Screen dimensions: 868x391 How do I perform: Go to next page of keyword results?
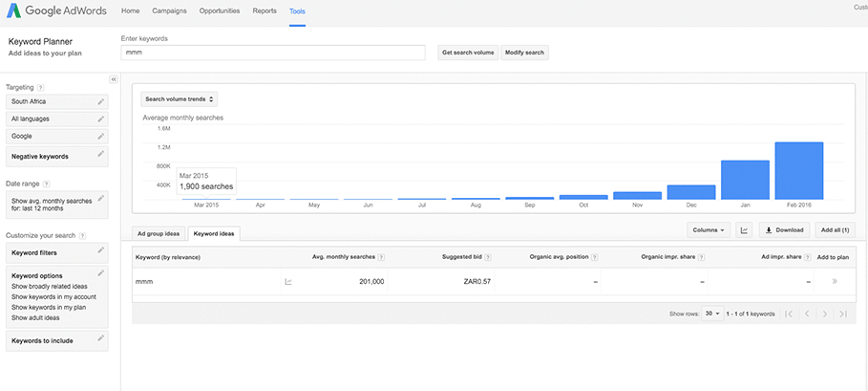pyautogui.click(x=824, y=314)
